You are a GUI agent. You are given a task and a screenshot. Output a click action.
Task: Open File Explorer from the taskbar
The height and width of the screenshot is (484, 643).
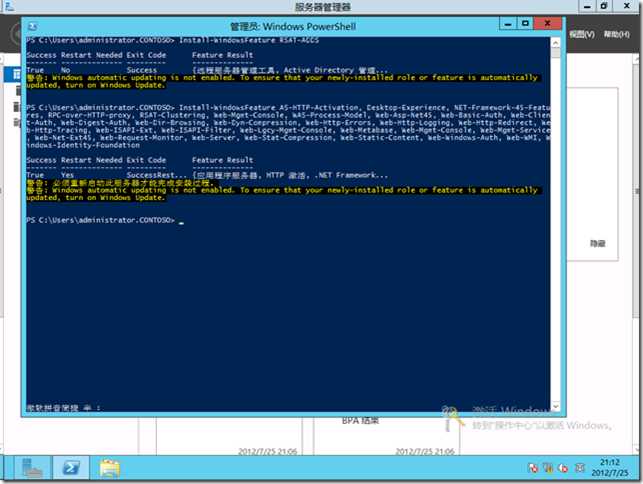click(x=109, y=468)
